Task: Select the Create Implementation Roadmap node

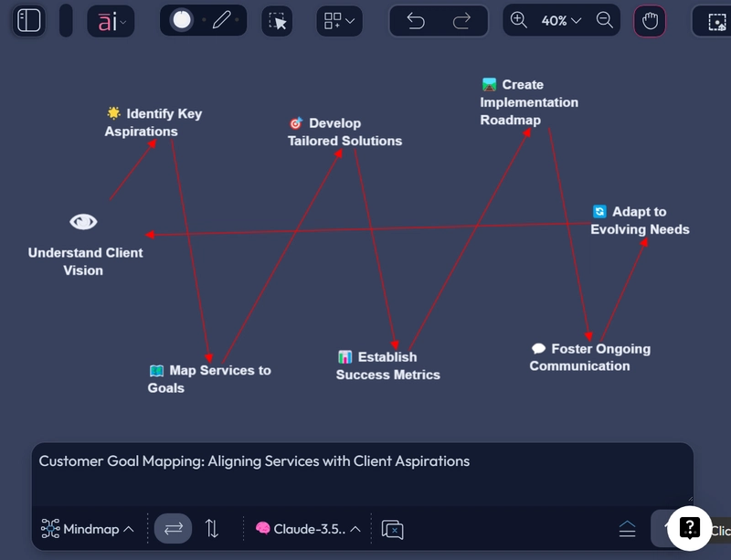Action: coord(529,102)
